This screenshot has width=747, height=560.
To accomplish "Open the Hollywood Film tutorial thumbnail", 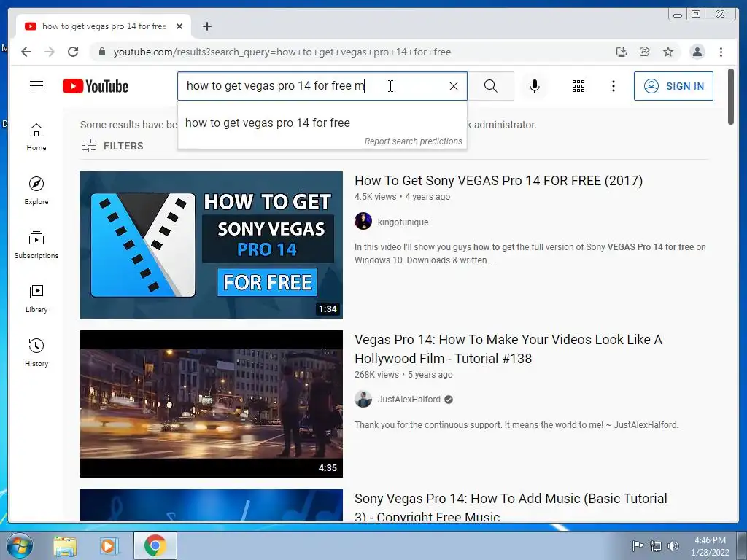I will [x=212, y=404].
